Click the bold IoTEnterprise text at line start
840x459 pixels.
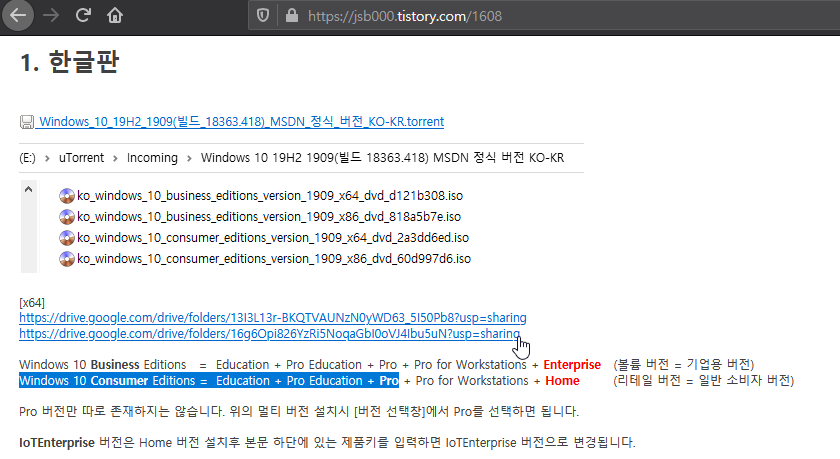[x=57, y=443]
